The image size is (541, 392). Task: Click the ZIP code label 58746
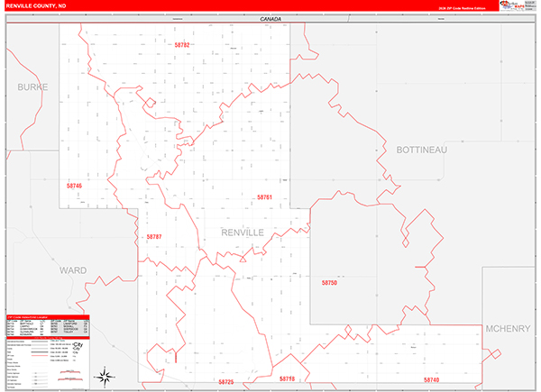(x=74, y=186)
